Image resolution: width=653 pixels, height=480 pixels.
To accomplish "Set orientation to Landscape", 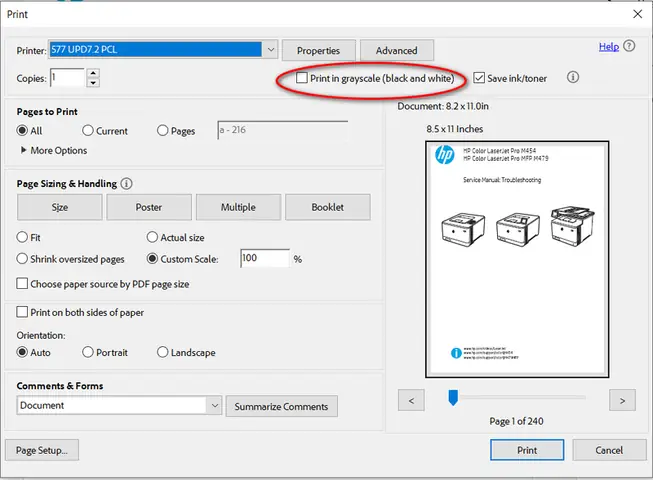I will [x=162, y=352].
